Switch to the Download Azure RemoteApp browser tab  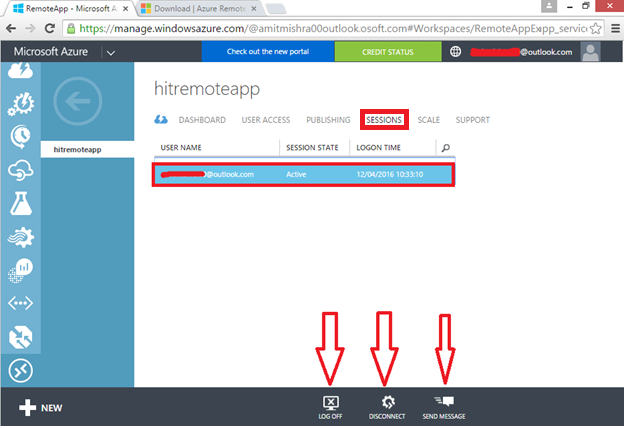200,8
